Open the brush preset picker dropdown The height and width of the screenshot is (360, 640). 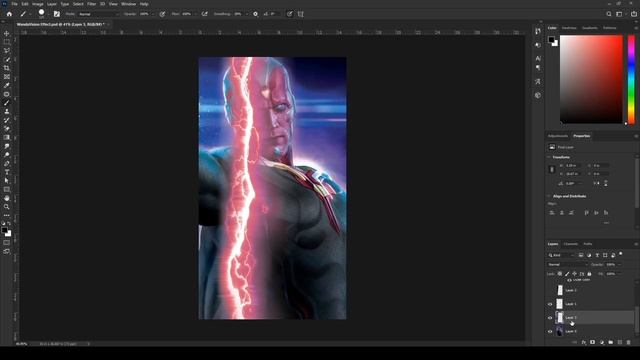[x=48, y=14]
